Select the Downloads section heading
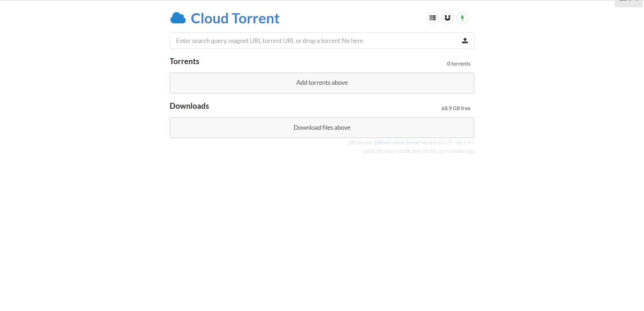Image resolution: width=644 pixels, height=311 pixels. pyautogui.click(x=189, y=106)
